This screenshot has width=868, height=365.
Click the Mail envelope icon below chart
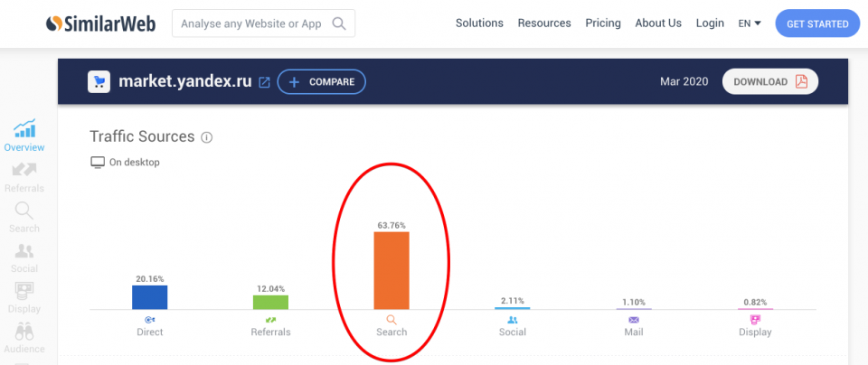634,320
